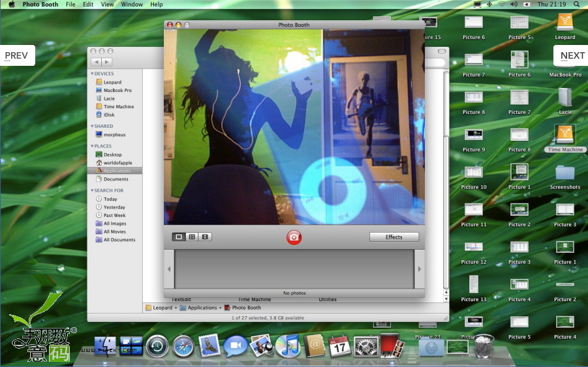Open the Trash in the Dock

(x=484, y=346)
